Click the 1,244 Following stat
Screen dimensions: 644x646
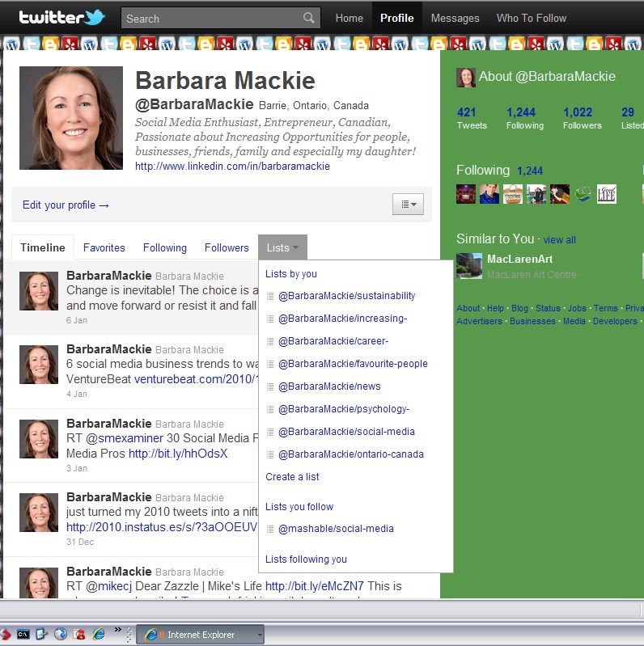(x=525, y=118)
